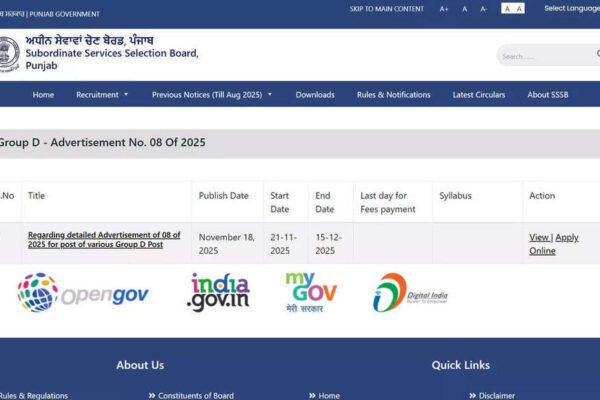Click the Punjab Government emblem logo
The image size is (600, 400).
click(x=9, y=54)
